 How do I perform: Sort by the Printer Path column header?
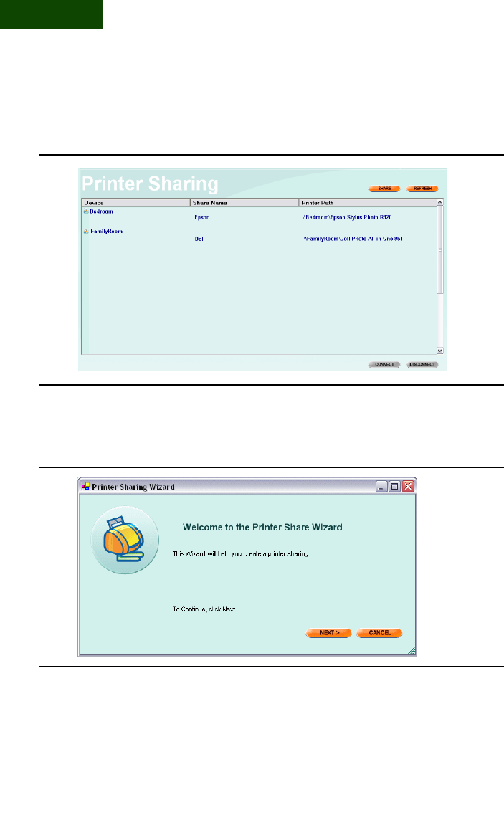tap(368, 203)
